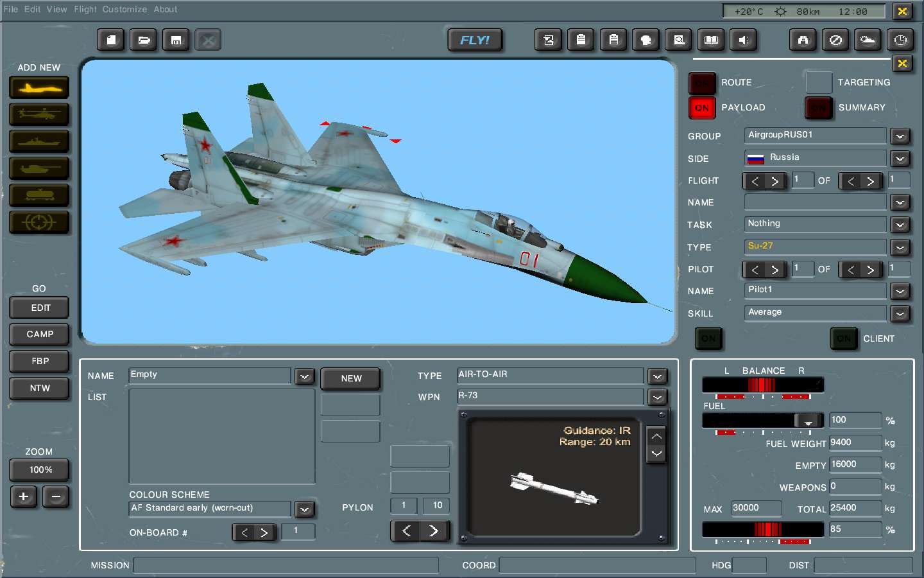Select next pylon with right arrow
924x578 pixels.
click(434, 531)
